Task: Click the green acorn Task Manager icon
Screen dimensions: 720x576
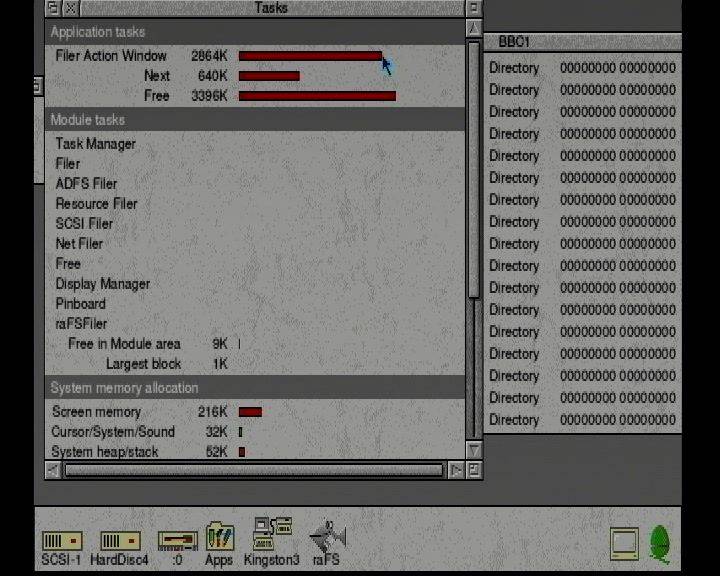Action: (x=660, y=544)
